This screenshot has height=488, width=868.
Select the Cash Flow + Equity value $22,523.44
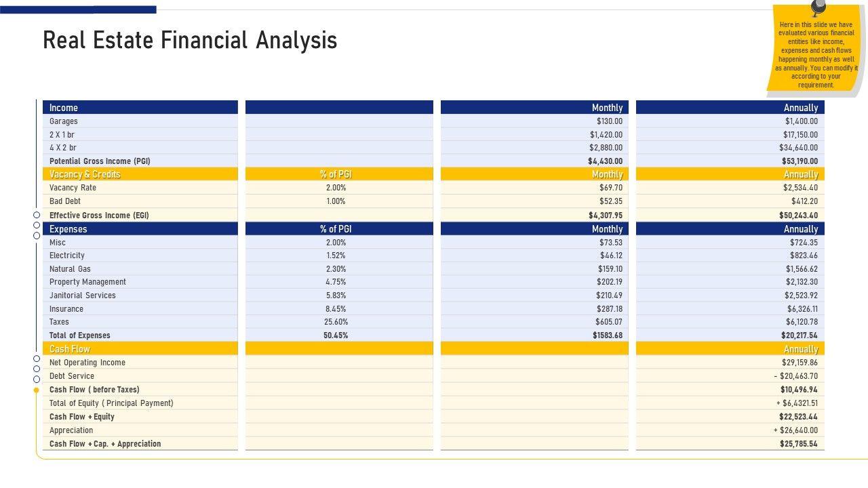(798, 417)
